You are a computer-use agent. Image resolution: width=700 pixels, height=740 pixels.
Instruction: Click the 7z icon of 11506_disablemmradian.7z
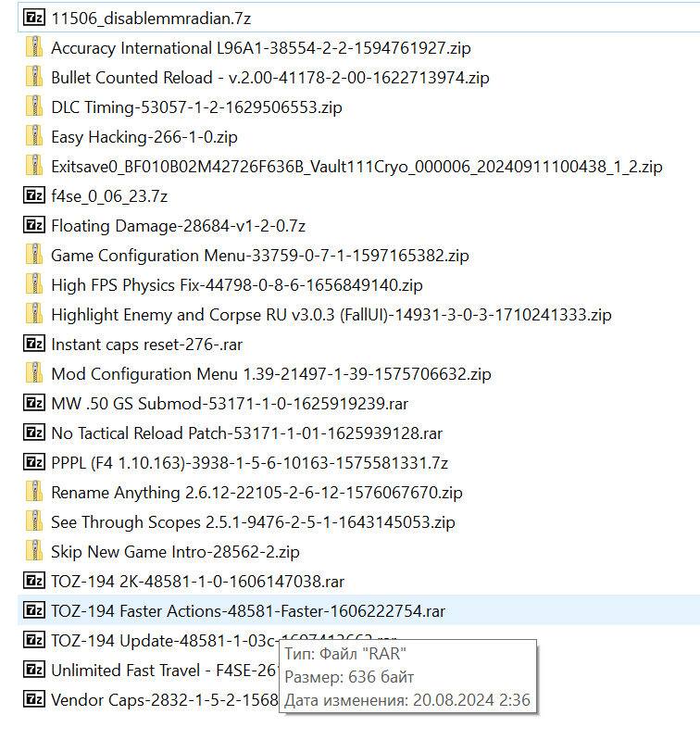point(34,18)
